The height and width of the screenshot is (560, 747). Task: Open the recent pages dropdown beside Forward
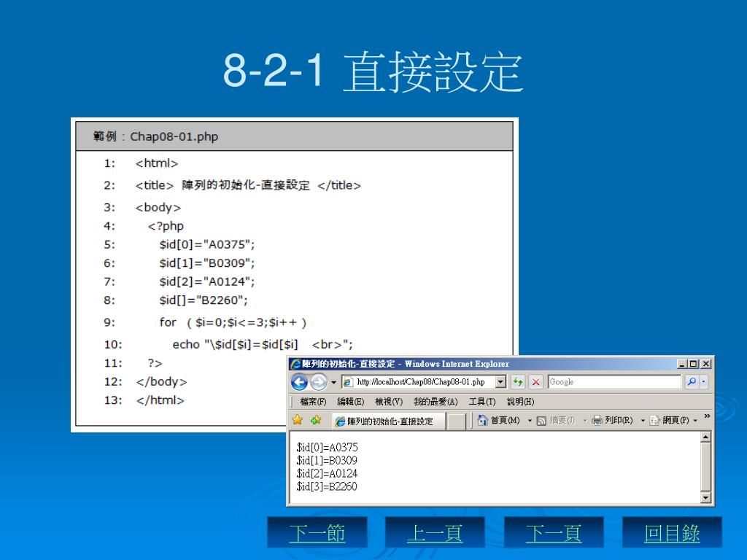333,382
